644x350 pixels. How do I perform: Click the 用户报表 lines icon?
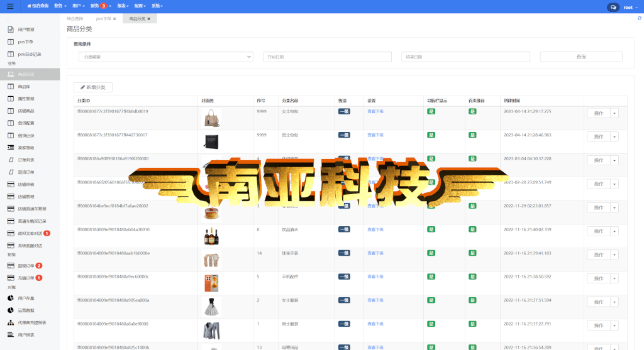[x=11, y=335]
